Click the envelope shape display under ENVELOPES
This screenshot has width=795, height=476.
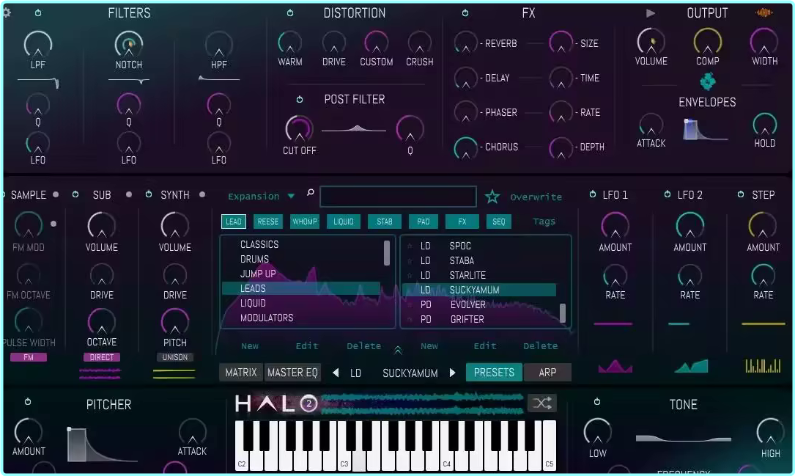tap(705, 129)
